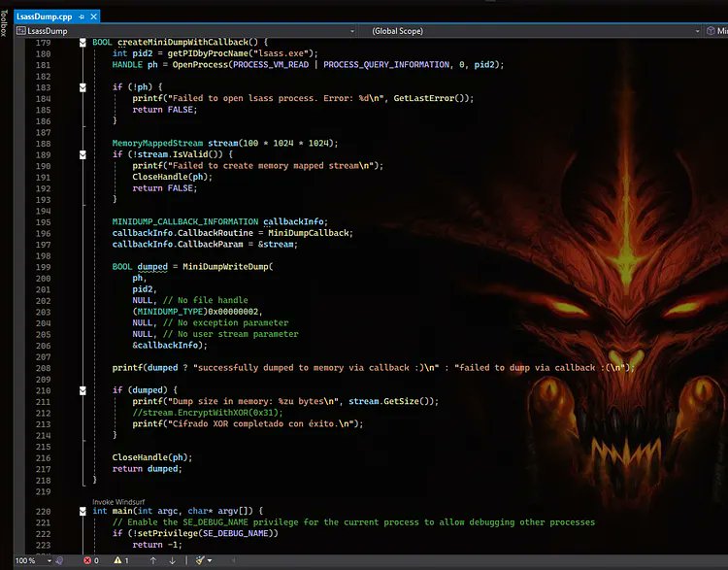Click 'setPrivilege(SE_DEBUG_NAME)' on line 222
Screen dimensions: 728x570
206,533
